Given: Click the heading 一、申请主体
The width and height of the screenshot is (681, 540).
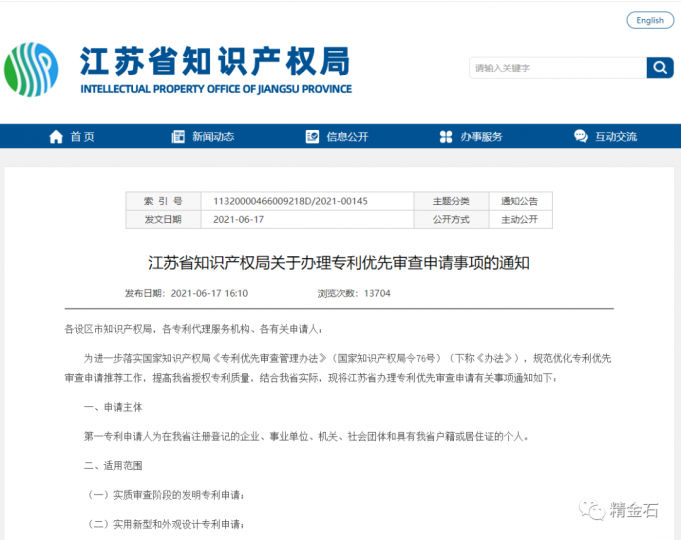Looking at the screenshot, I should [x=113, y=407].
